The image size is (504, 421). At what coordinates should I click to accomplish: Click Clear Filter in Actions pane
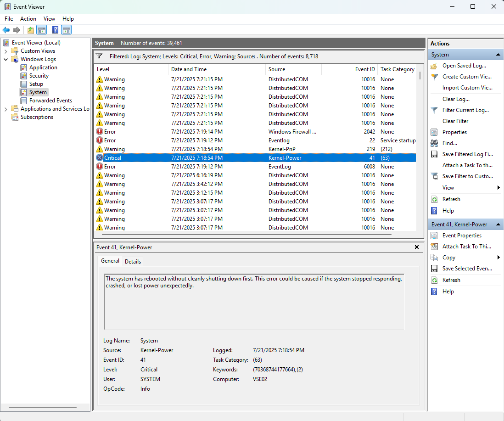455,121
